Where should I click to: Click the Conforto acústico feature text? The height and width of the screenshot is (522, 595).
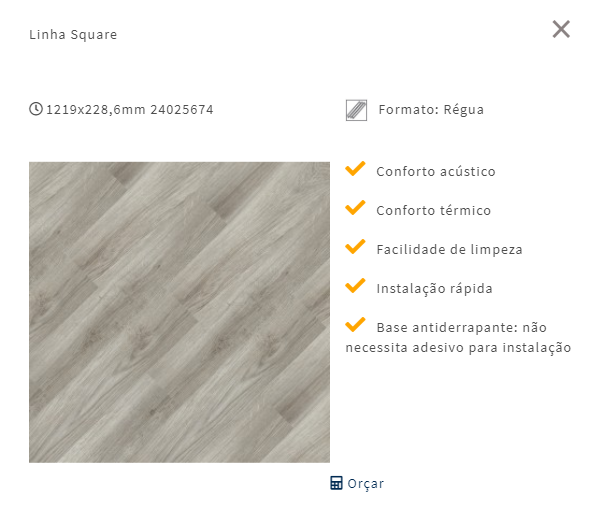[x=436, y=171]
